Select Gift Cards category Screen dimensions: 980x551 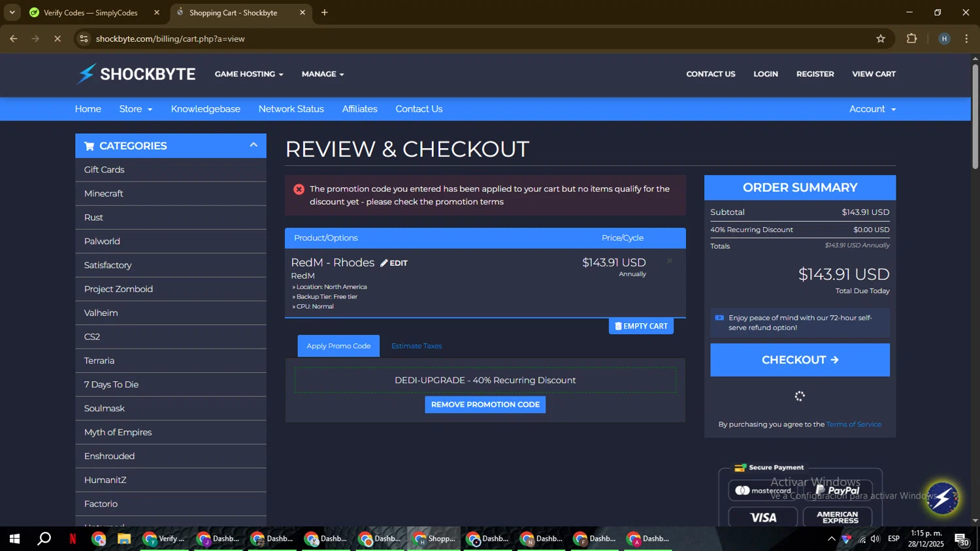point(171,170)
